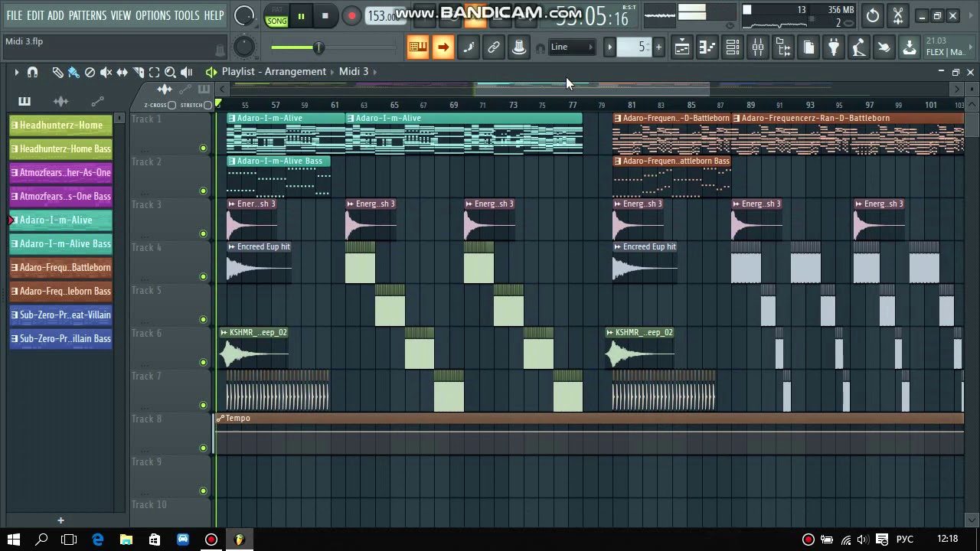This screenshot has height=551, width=980.
Task: Toggle typing keyboard to piano button
Action: [x=417, y=47]
